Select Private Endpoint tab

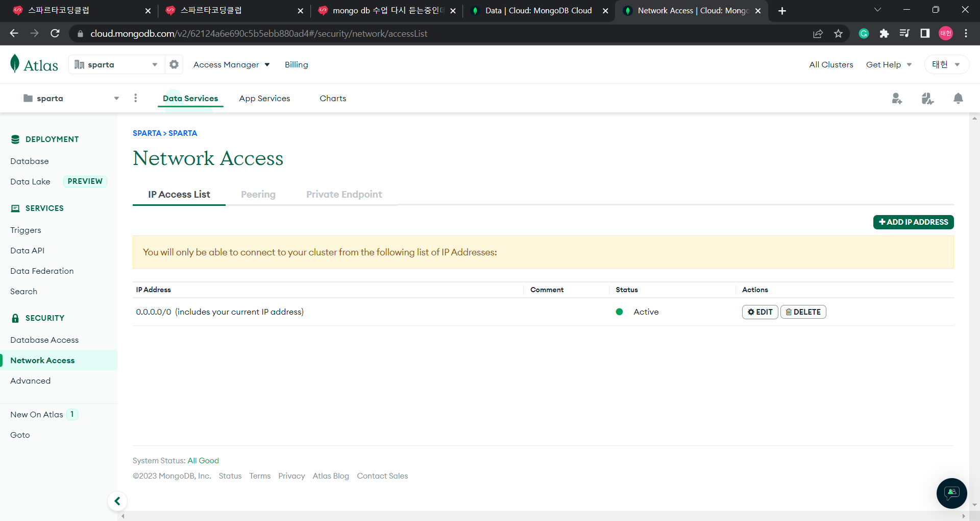344,194
